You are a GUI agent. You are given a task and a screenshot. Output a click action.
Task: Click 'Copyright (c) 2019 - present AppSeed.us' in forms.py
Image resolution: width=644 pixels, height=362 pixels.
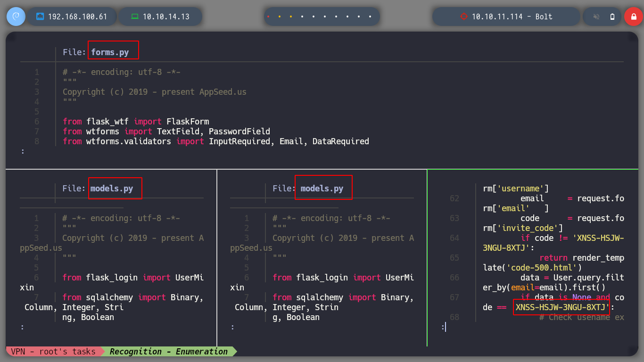(x=155, y=92)
